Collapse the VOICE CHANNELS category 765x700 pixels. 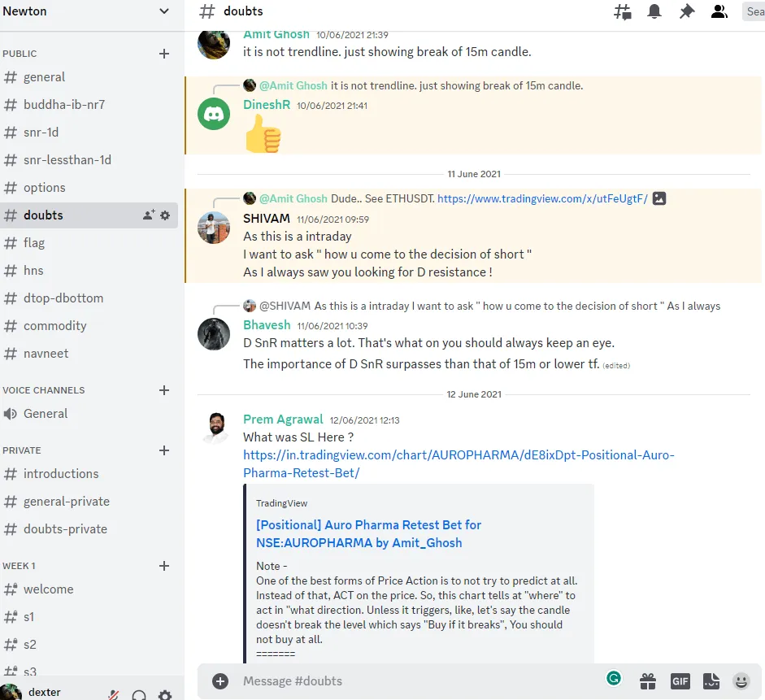[x=44, y=390]
